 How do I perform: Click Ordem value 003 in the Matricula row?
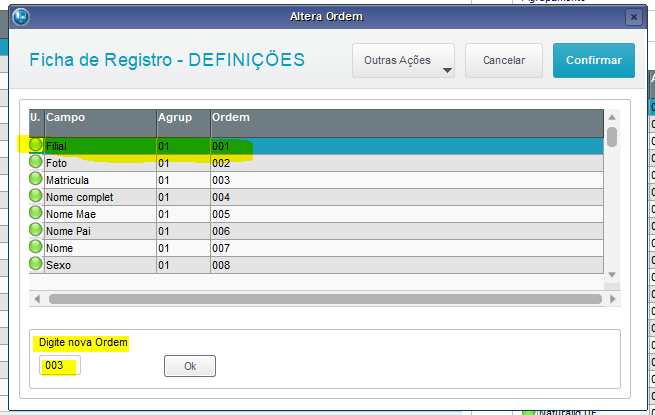pos(221,180)
